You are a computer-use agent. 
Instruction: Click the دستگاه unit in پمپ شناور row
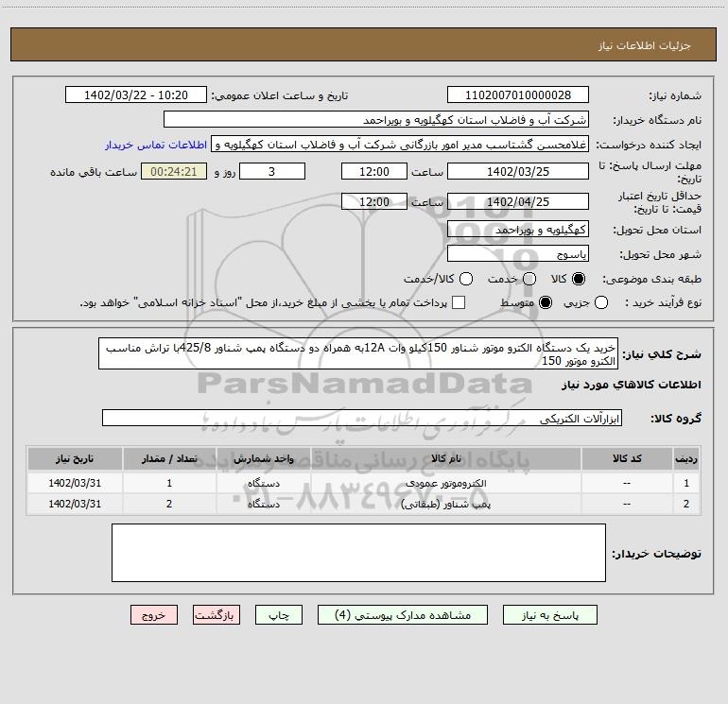coord(263,504)
